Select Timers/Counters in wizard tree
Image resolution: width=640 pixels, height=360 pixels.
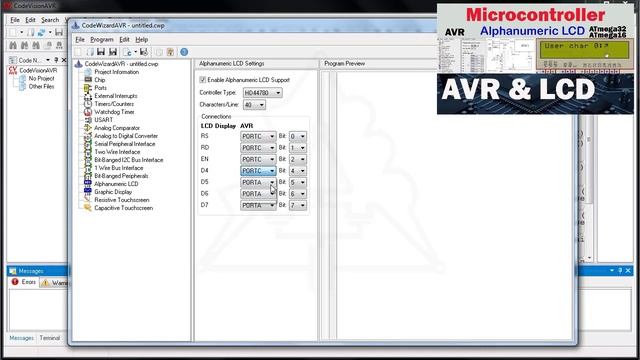coord(114,104)
